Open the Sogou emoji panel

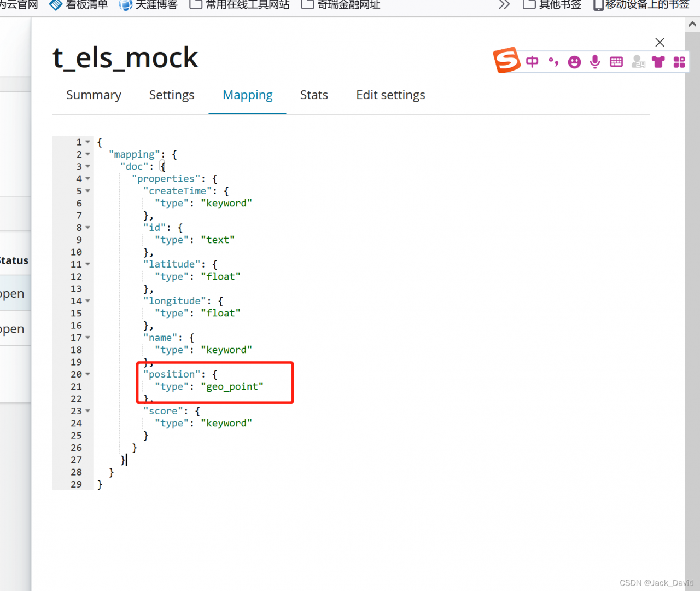point(574,62)
